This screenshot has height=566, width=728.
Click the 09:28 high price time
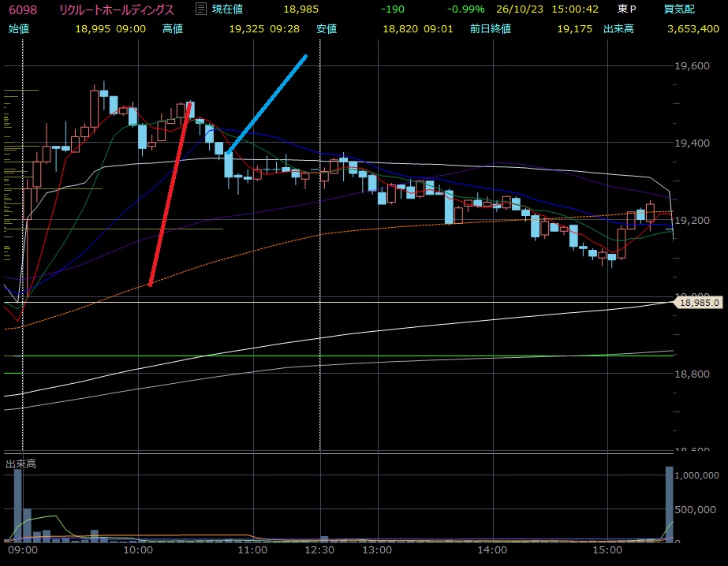pos(285,28)
